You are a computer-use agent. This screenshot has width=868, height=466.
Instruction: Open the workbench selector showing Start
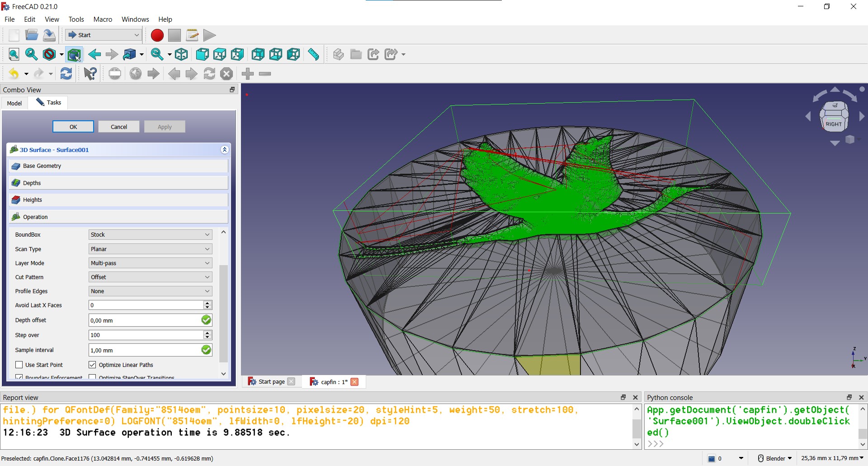point(104,35)
